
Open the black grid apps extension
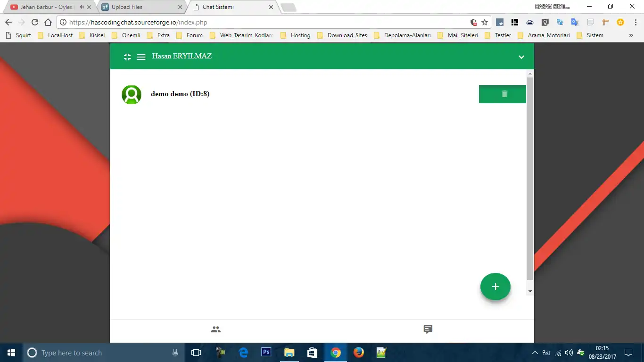(515, 22)
